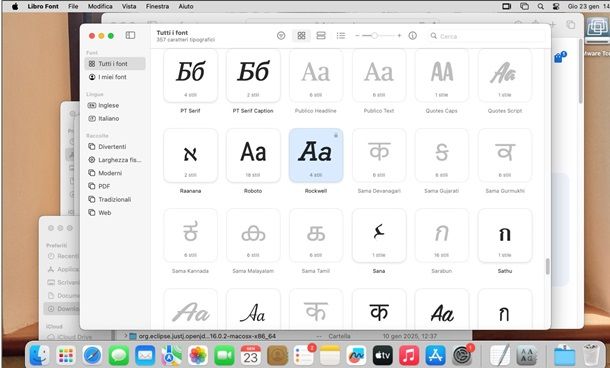Open the Apple menu
610x368 pixels.
15,6
